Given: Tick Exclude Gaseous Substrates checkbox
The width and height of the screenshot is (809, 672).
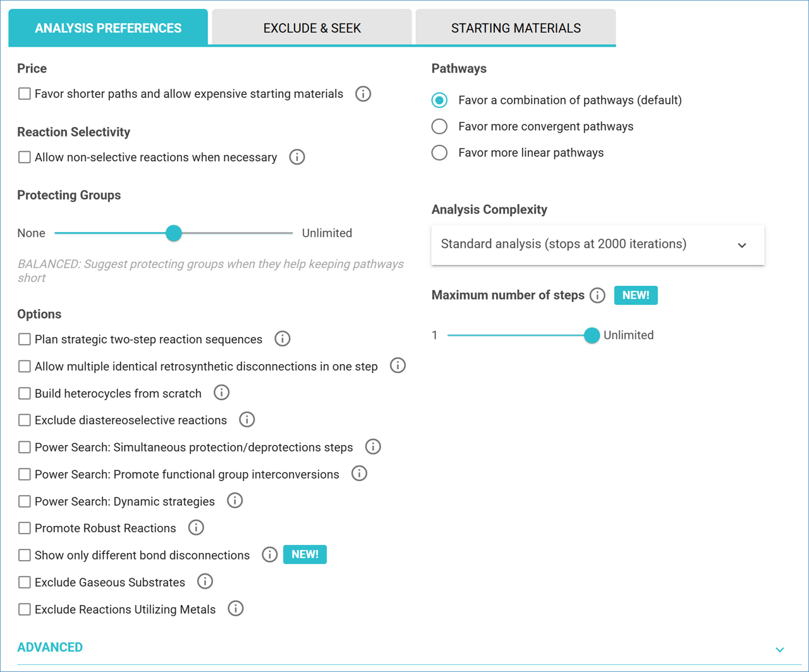Looking at the screenshot, I should [25, 582].
